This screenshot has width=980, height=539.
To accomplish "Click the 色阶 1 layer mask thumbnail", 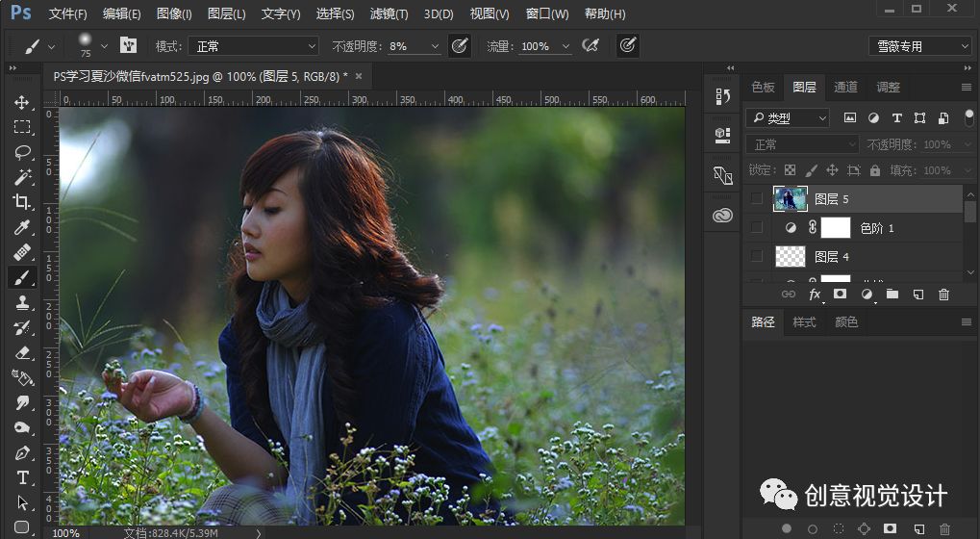I will (x=835, y=227).
